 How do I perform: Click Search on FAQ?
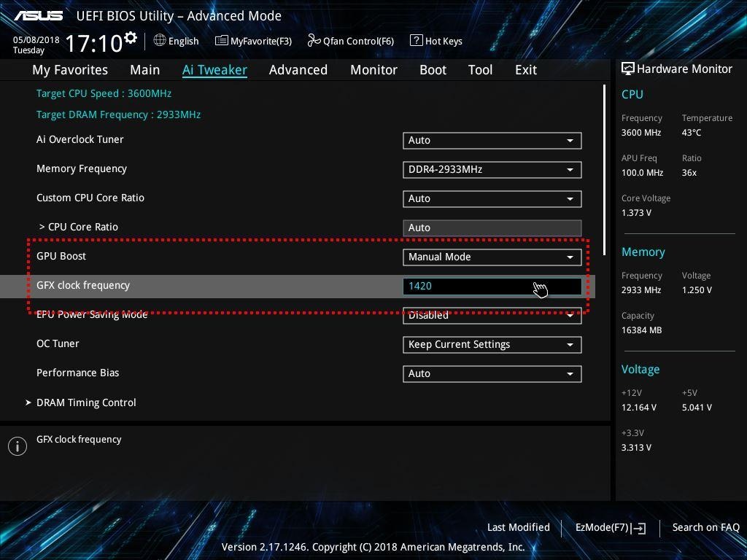pyautogui.click(x=705, y=527)
